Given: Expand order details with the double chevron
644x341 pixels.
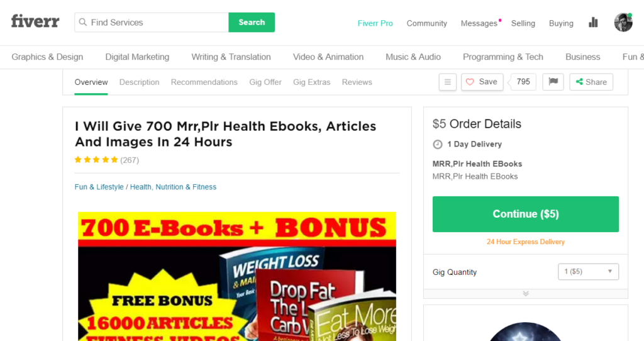Looking at the screenshot, I should [526, 293].
